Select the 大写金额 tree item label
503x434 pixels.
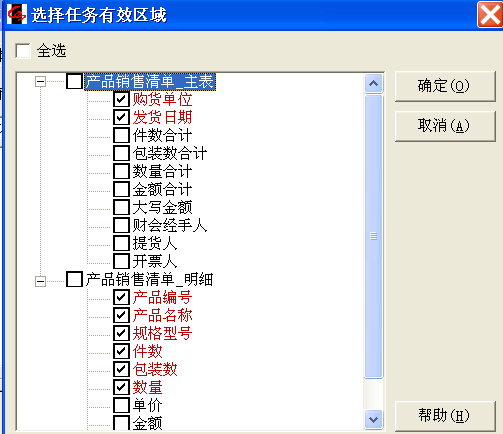tap(162, 207)
